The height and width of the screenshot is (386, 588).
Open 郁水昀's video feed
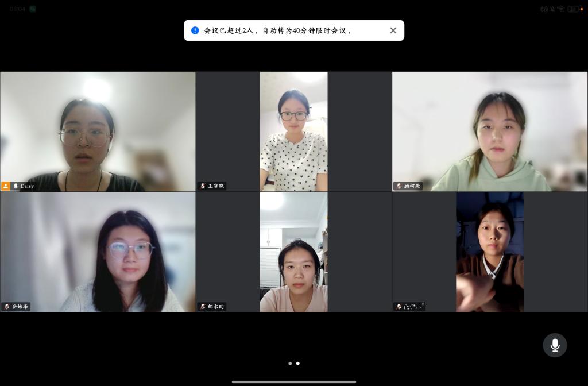pos(293,252)
